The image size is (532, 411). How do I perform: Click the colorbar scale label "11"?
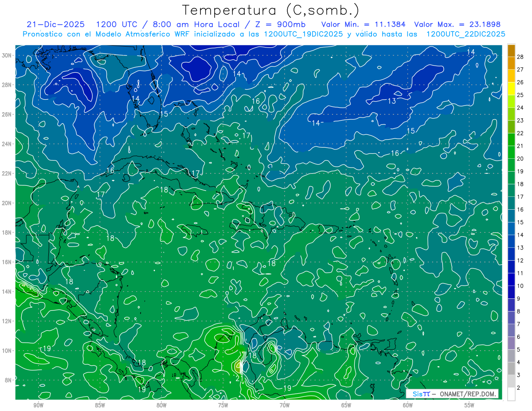pyautogui.click(x=520, y=273)
